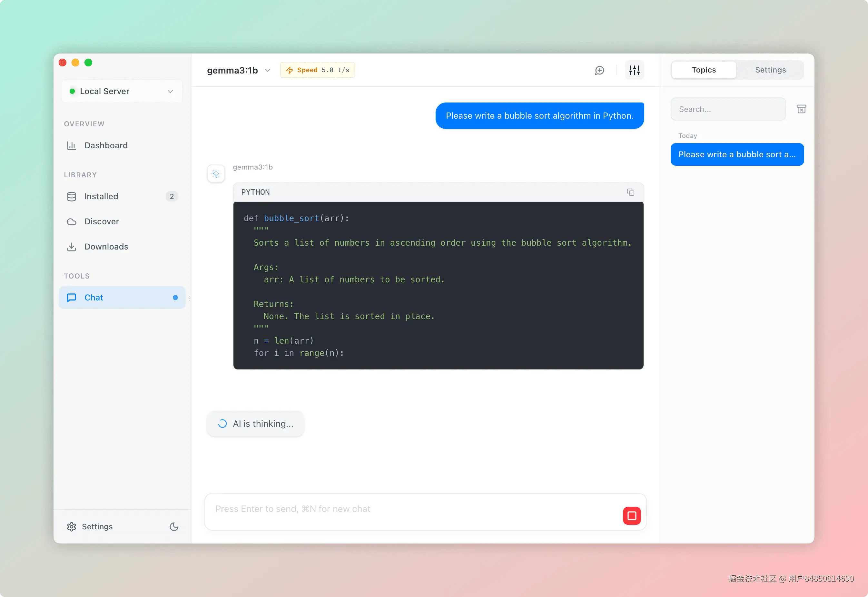Open the sliders parameters panel icon
Screen dimensions: 868x597
click(634, 70)
